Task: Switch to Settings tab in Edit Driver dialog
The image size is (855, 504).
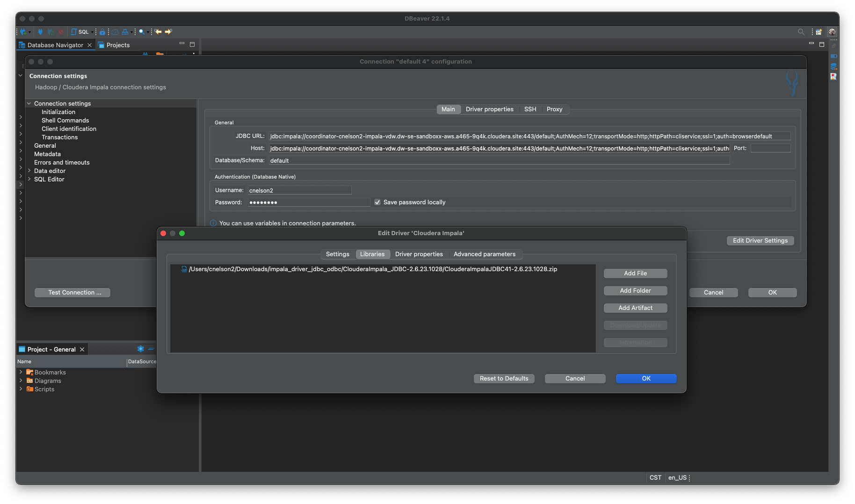Action: click(338, 254)
